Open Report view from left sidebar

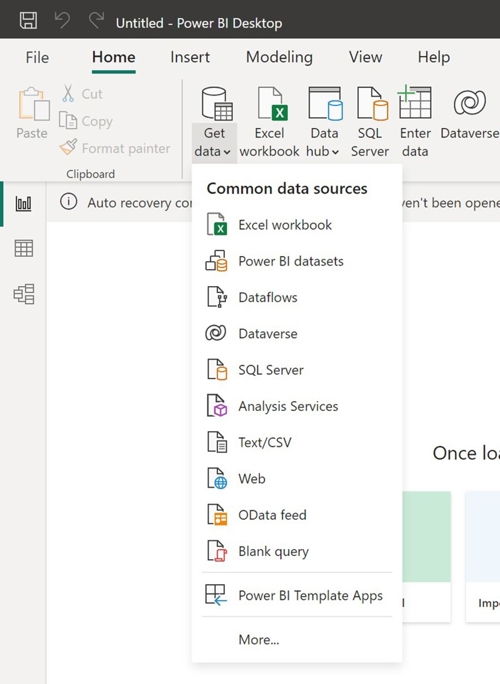(x=24, y=203)
